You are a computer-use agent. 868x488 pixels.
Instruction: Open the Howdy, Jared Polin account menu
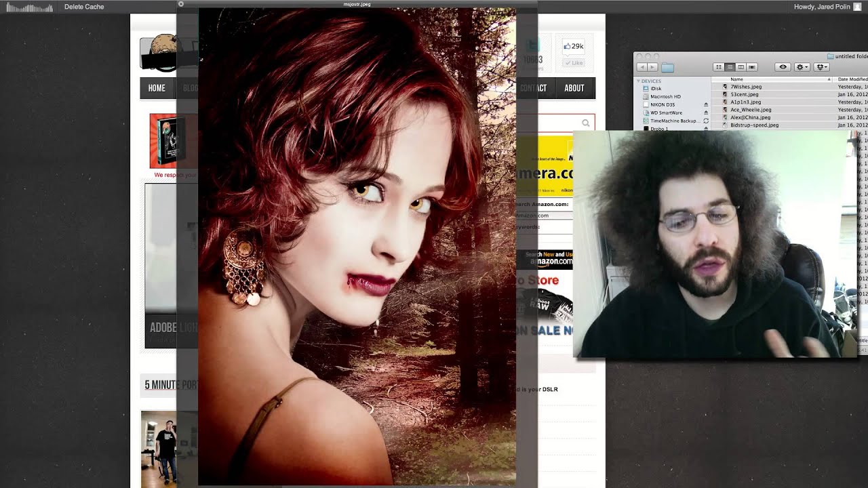821,7
